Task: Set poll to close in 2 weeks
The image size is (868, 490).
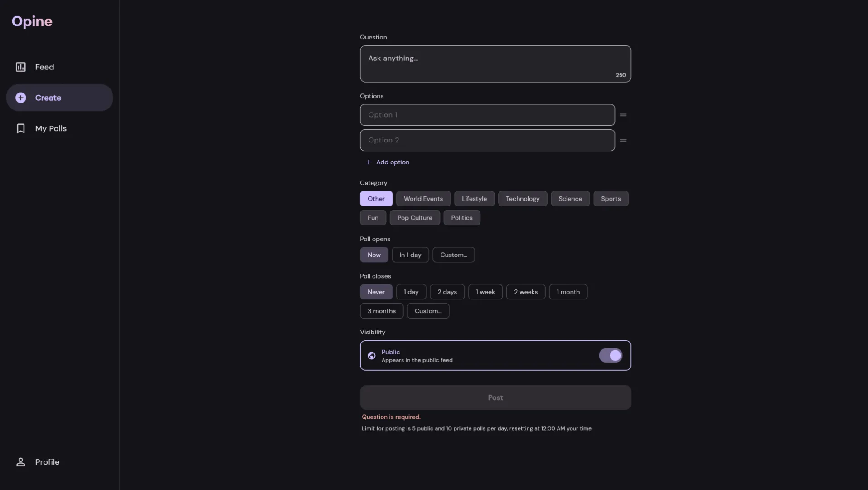Action: click(526, 292)
